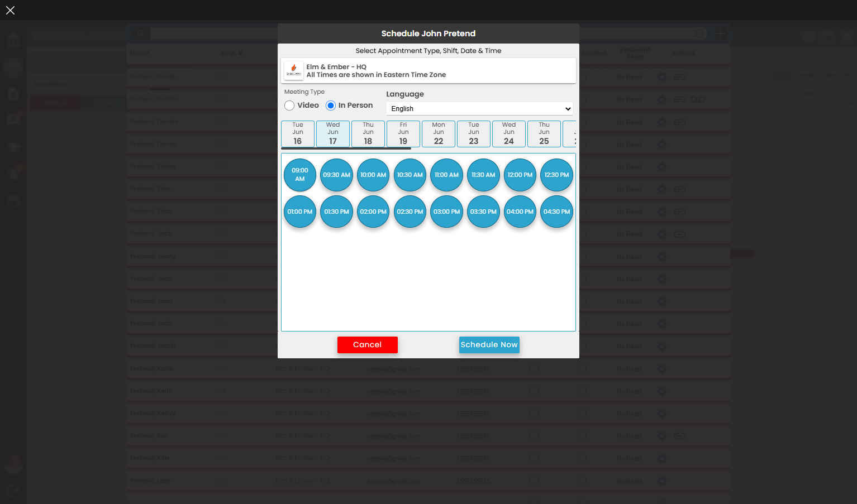This screenshot has height=504, width=857.
Task: Choose the Wed Jun 17 date tab
Action: (333, 134)
